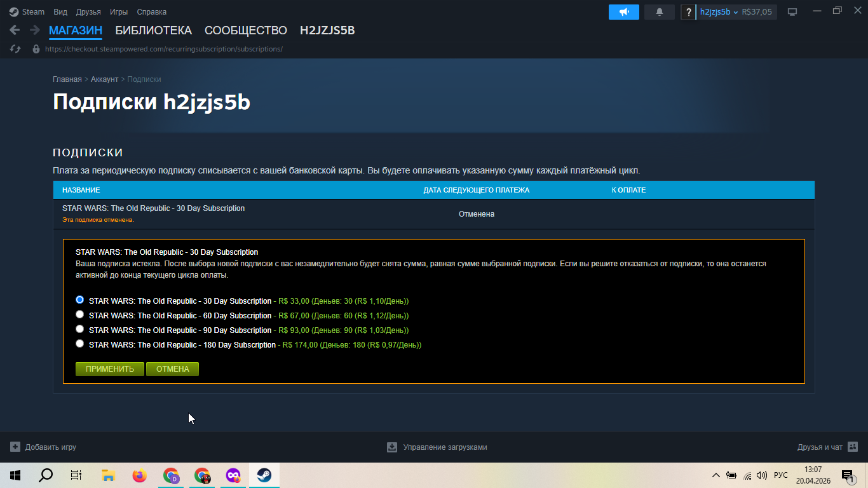Open the volume speaker tray icon
This screenshot has height=488, width=868.
coord(762,475)
